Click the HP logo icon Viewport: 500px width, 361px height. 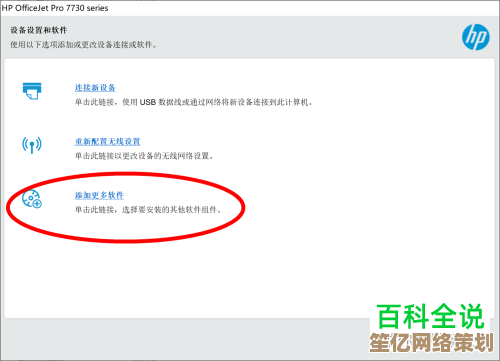[x=476, y=37]
